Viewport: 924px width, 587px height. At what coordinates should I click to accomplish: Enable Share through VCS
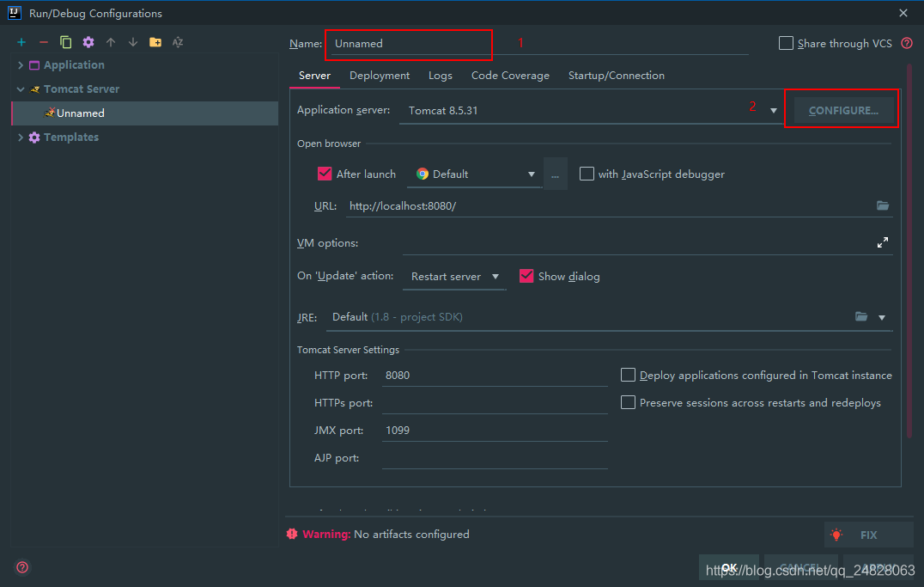coord(786,43)
